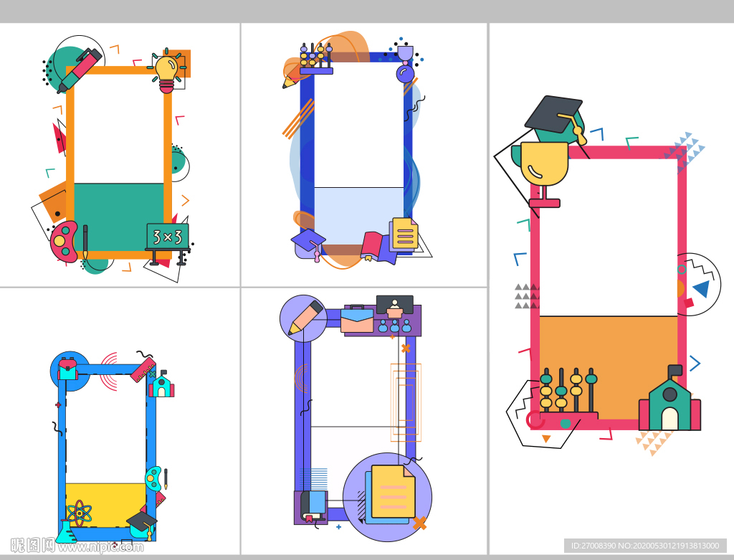
Task: Click the pencil inside the purple circle
Action: tap(304, 318)
